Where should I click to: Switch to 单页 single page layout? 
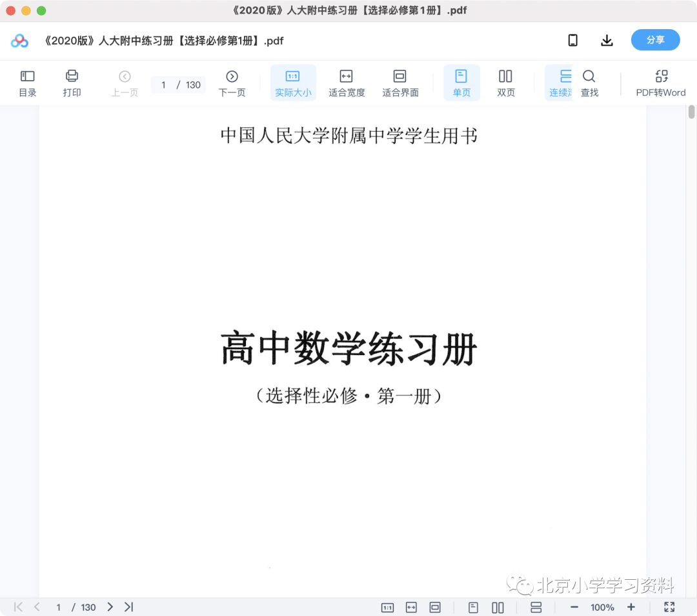coord(461,83)
